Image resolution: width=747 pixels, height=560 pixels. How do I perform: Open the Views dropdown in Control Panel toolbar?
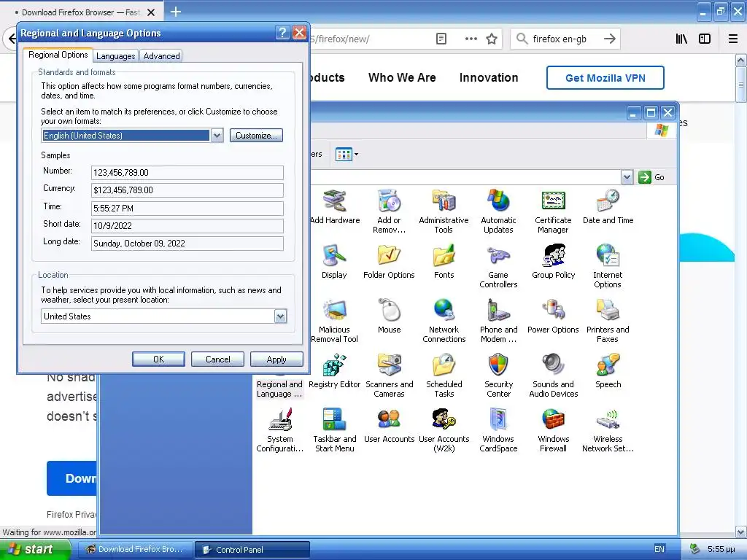(x=347, y=155)
